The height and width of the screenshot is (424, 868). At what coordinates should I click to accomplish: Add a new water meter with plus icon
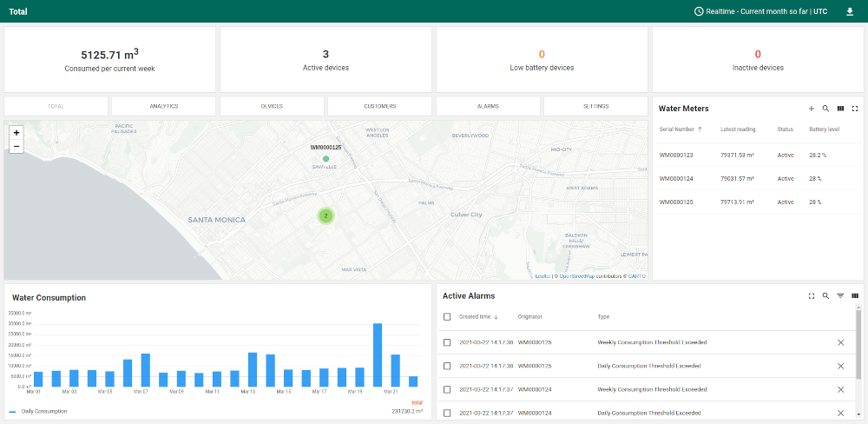pos(812,109)
